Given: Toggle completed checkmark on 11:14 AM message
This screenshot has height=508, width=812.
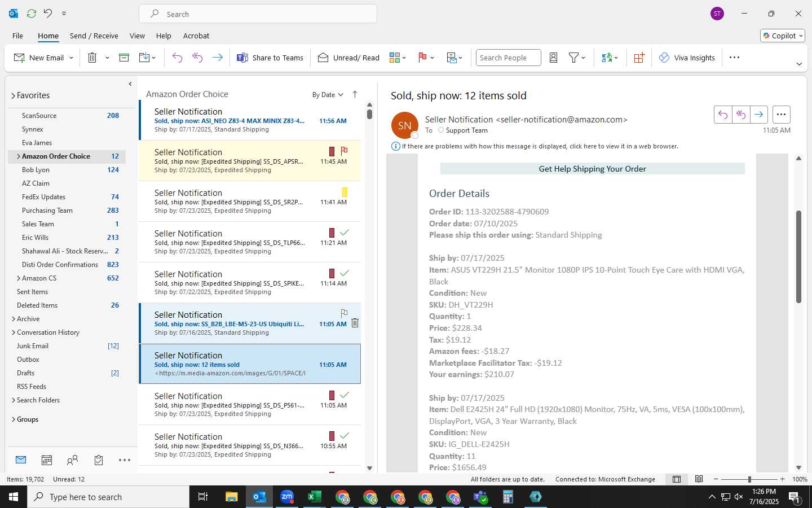Looking at the screenshot, I should pos(345,273).
